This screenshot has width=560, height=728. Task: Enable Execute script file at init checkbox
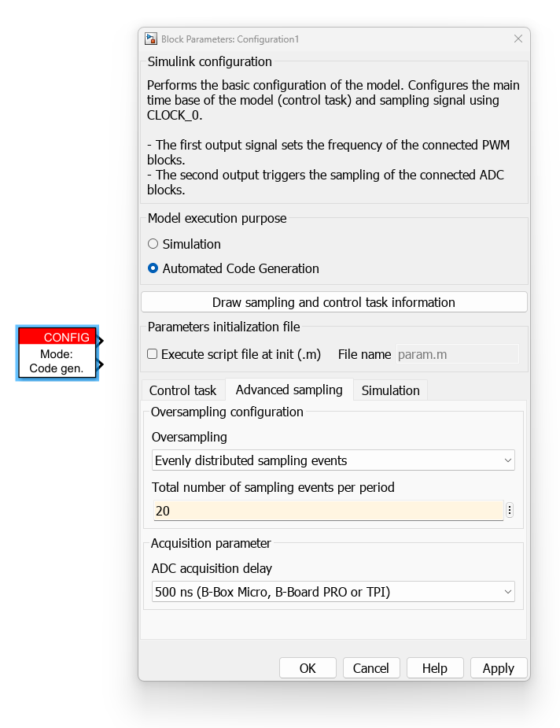click(x=152, y=354)
